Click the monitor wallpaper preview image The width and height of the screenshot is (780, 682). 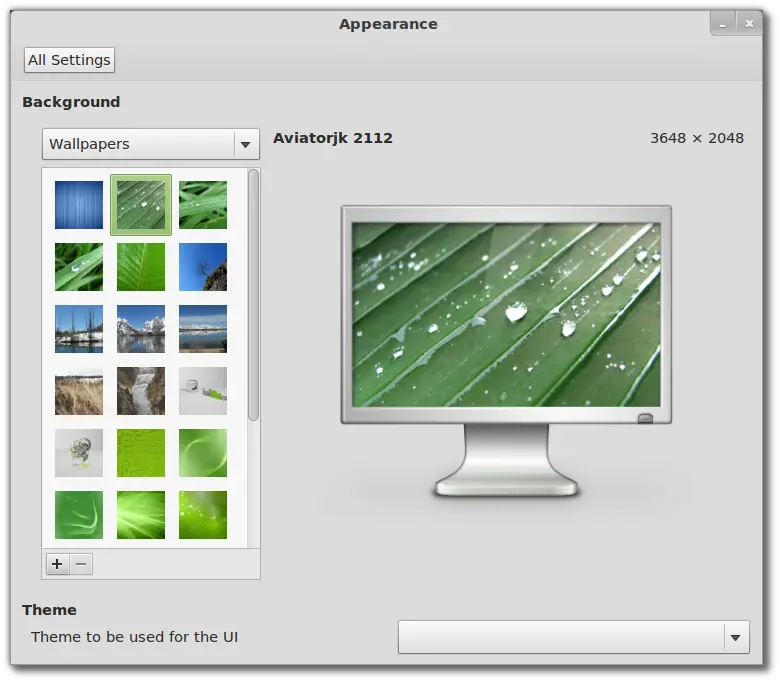click(x=506, y=314)
